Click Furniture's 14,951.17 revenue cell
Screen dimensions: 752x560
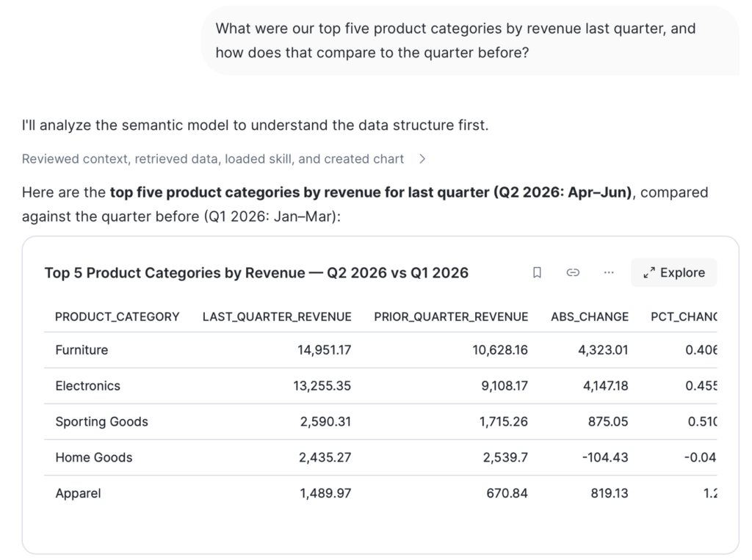324,350
